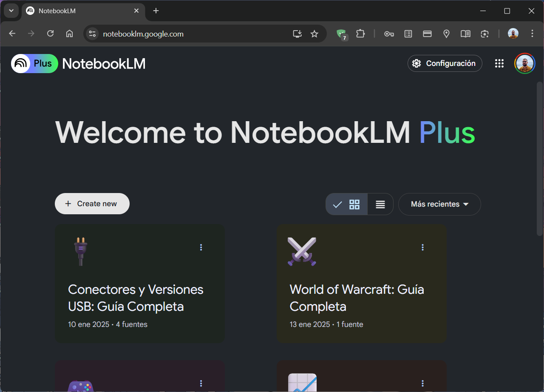Select the NotebookLM browser tab
The width and height of the screenshot is (544, 392).
pos(83,11)
